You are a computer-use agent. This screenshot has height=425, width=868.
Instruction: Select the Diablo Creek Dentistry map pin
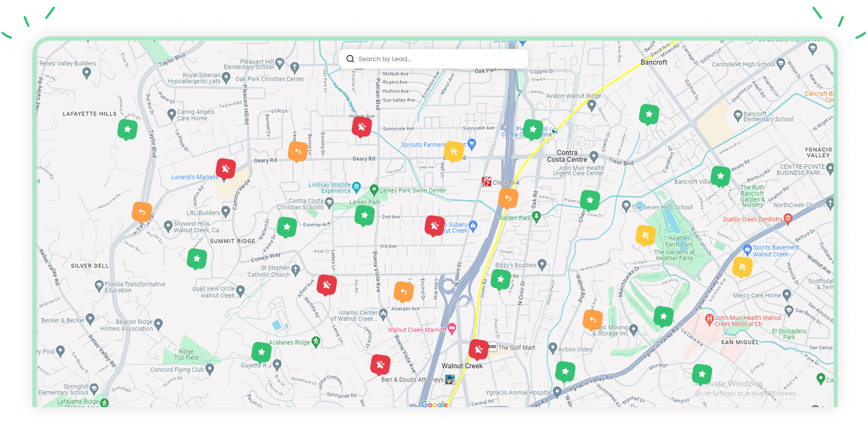[788, 219]
